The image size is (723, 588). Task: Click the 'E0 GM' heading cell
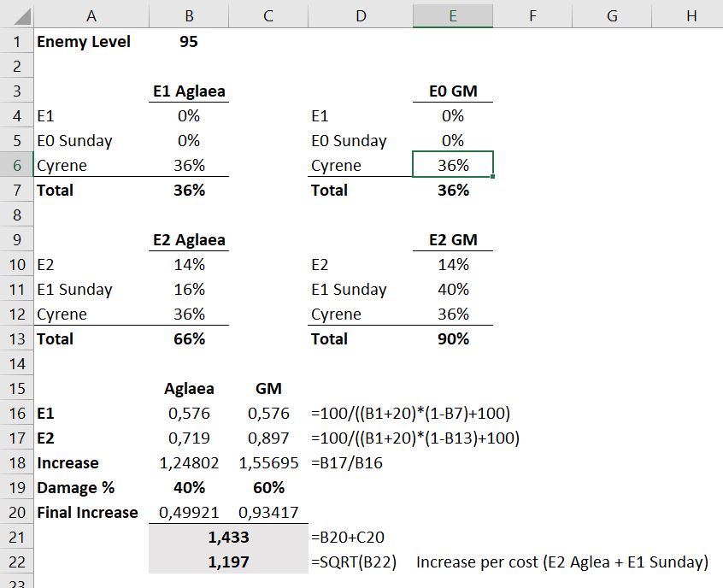coord(453,91)
